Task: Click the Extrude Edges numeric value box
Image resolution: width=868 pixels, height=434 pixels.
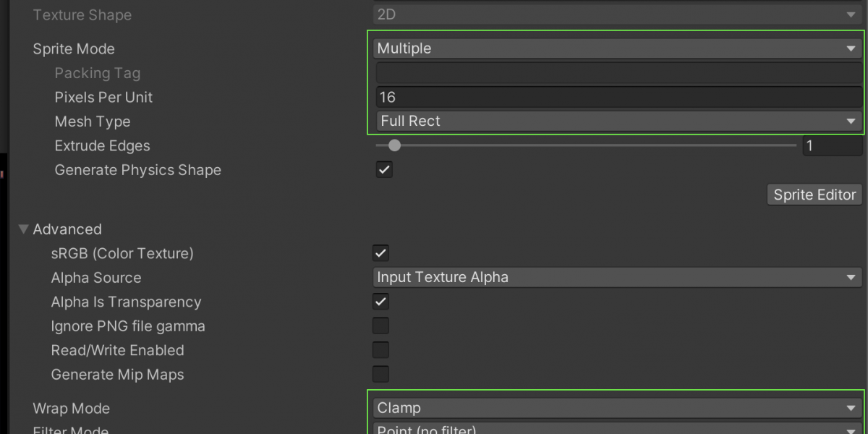Action: (x=832, y=146)
